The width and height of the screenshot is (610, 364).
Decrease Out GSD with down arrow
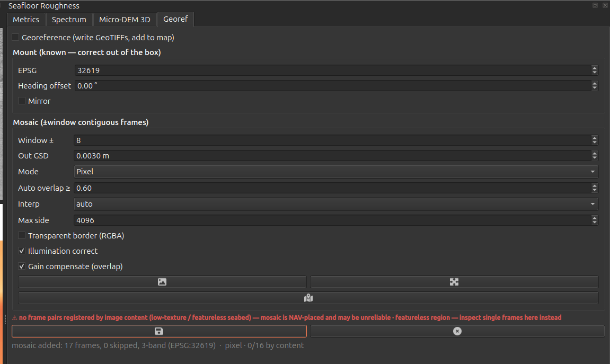point(595,158)
